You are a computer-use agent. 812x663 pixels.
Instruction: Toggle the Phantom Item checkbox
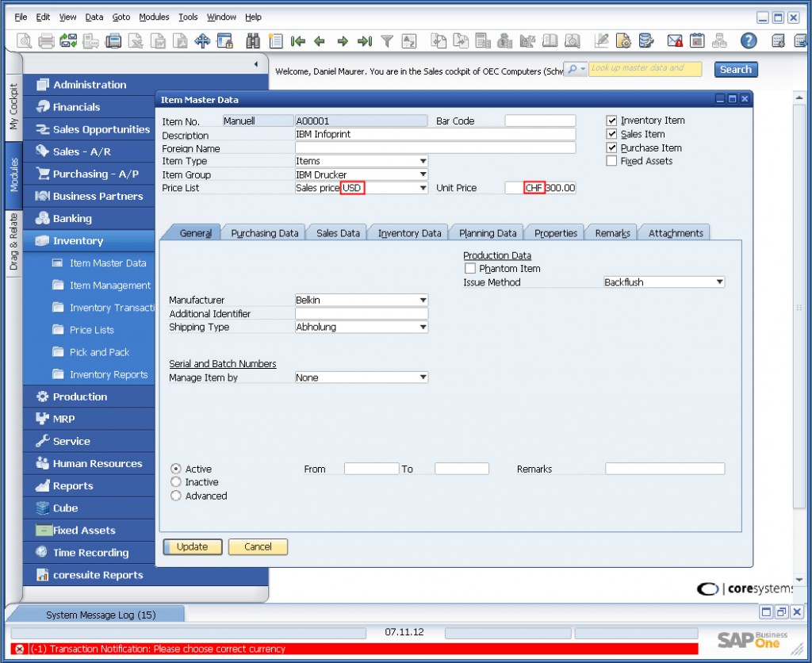coord(469,268)
